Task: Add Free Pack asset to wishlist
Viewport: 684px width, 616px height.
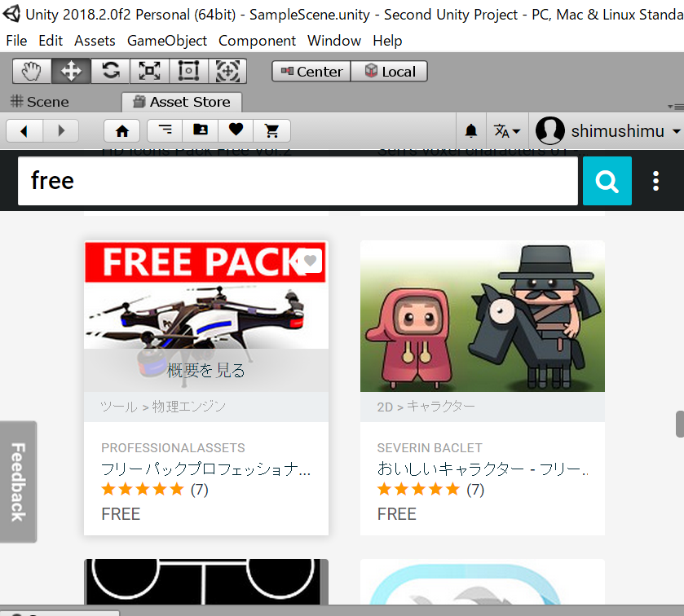Action: 310,261
